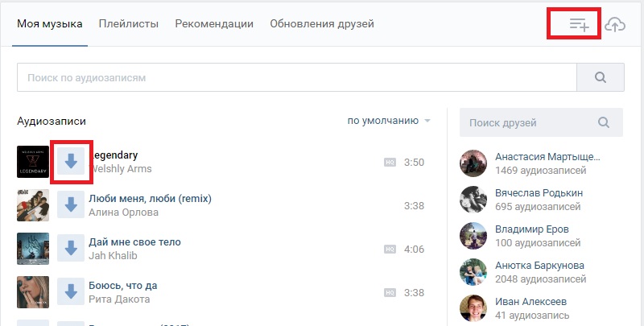This screenshot has width=644, height=326.
Task: Click the 100 аудиозаписей count
Action: point(538,242)
